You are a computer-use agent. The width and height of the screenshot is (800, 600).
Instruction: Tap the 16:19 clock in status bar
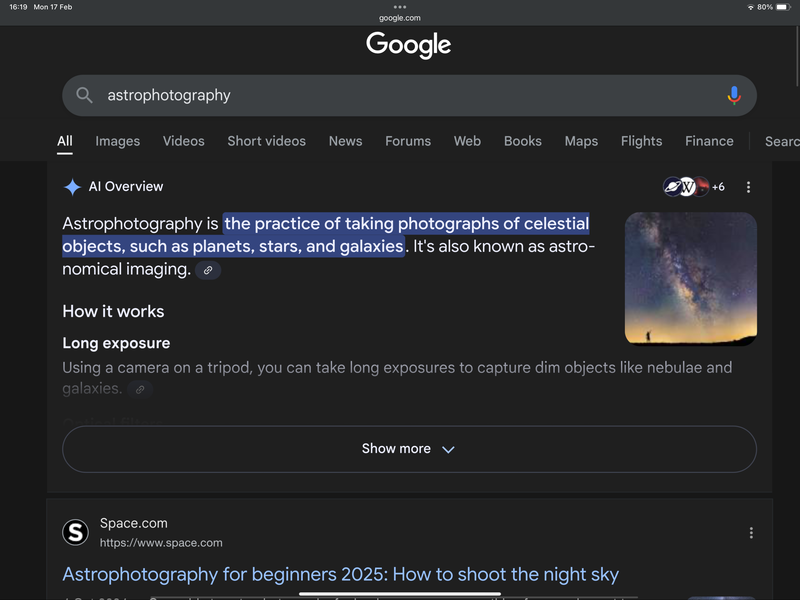pos(18,7)
